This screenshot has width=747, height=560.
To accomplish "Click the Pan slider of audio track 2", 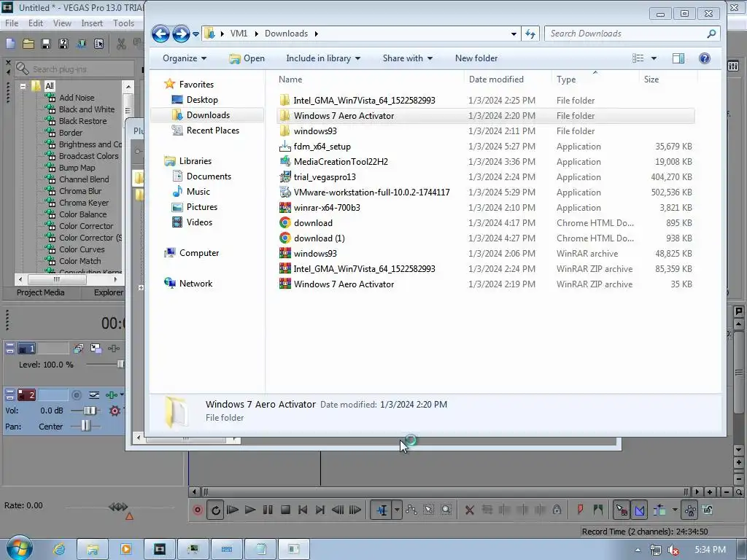I will [x=85, y=426].
